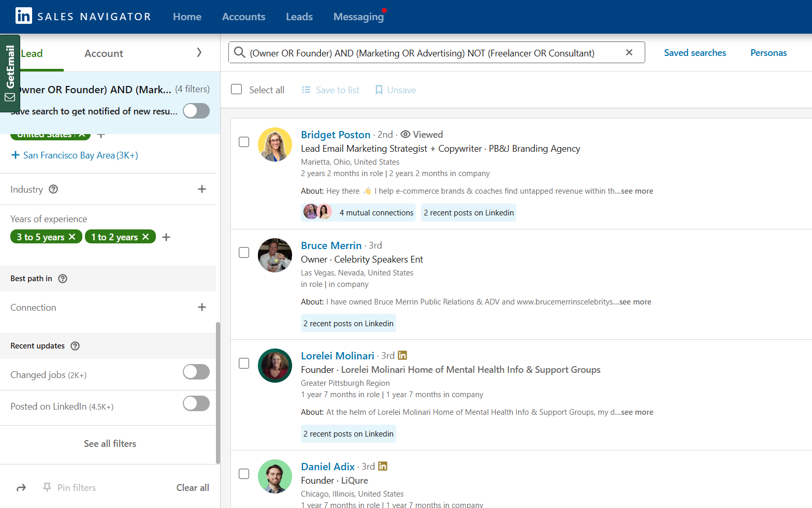Screen dimensions: 812x508
Task: Open the Accounts menu item
Action: pos(243,17)
